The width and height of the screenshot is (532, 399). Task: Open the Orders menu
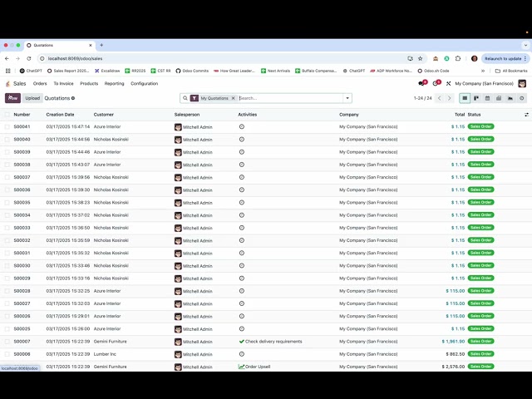click(40, 83)
